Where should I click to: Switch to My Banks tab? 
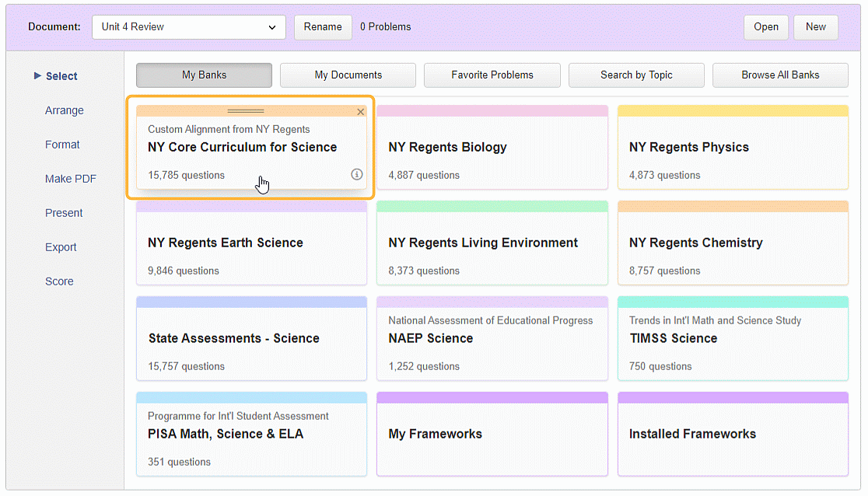[x=205, y=75]
